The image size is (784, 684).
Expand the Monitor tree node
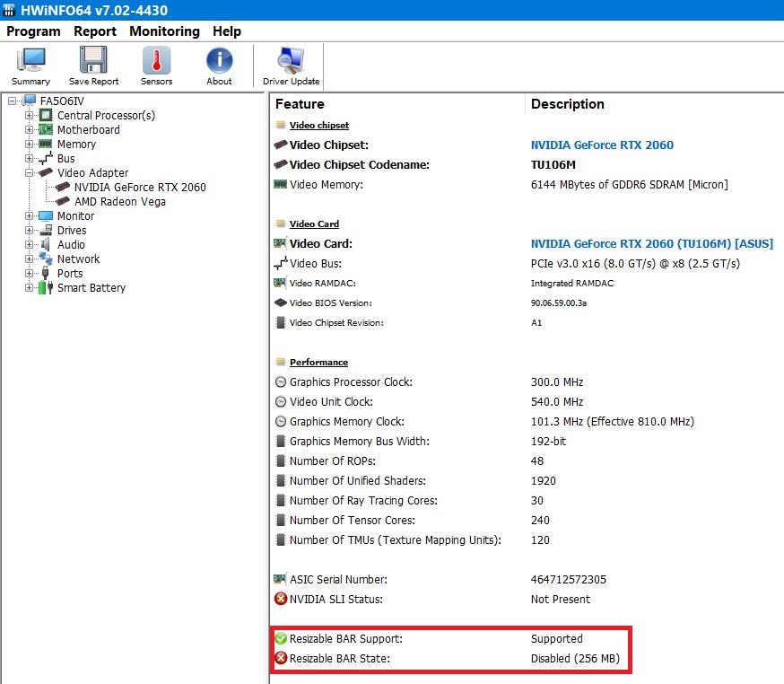(29, 216)
